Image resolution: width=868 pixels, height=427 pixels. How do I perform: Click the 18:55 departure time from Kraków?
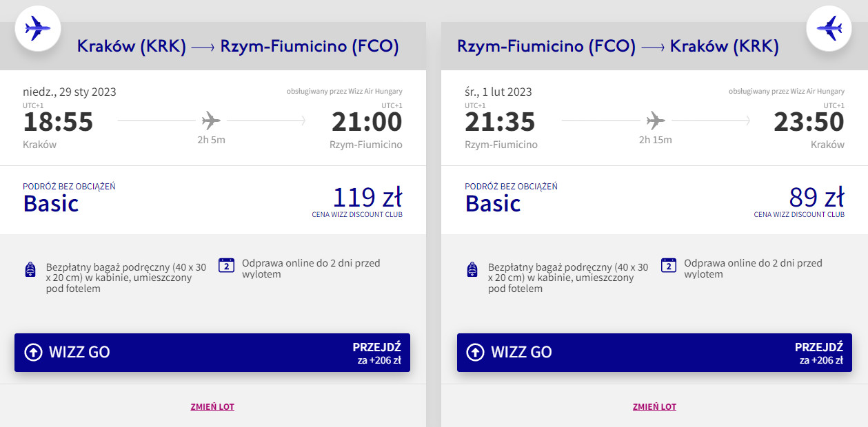click(58, 122)
